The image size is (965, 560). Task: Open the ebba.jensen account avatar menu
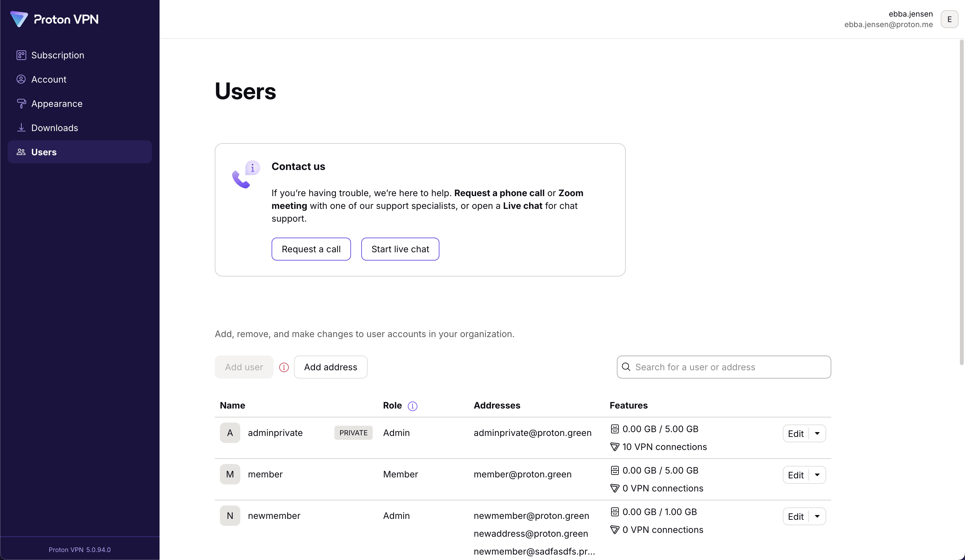(x=949, y=19)
